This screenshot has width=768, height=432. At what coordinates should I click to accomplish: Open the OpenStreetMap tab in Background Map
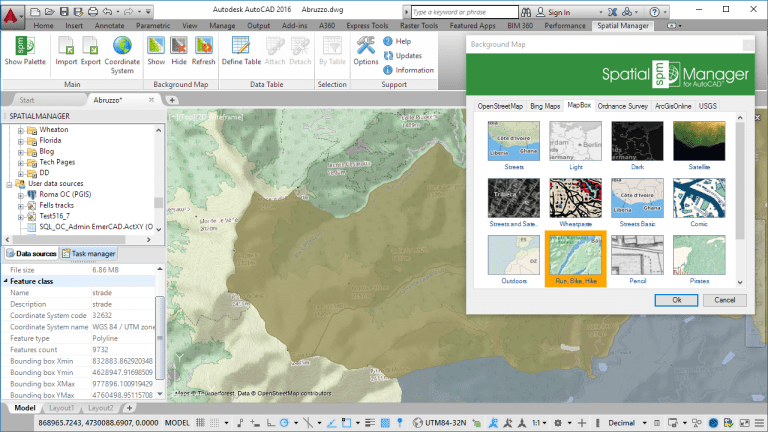tap(500, 106)
